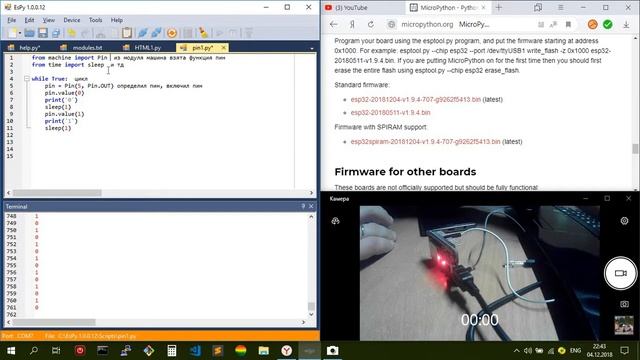
Task: Click the Port COM status bar entry
Action: tap(17, 336)
